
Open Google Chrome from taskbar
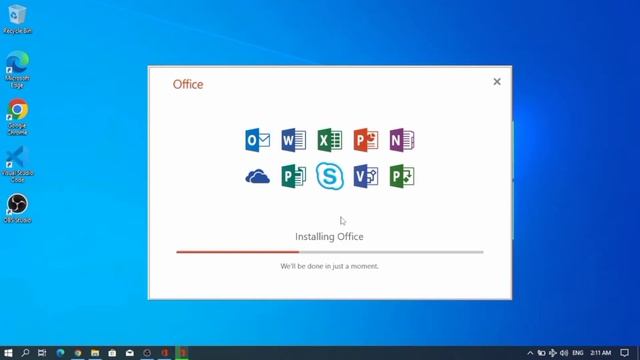point(78,353)
